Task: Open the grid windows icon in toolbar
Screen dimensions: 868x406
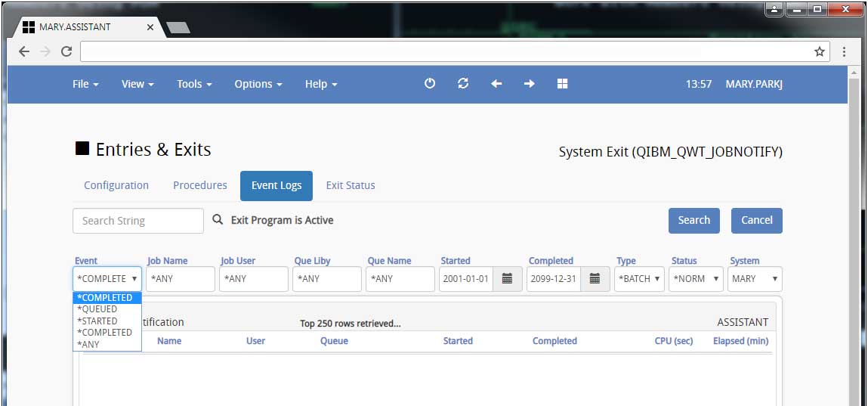Action: pyautogui.click(x=562, y=84)
